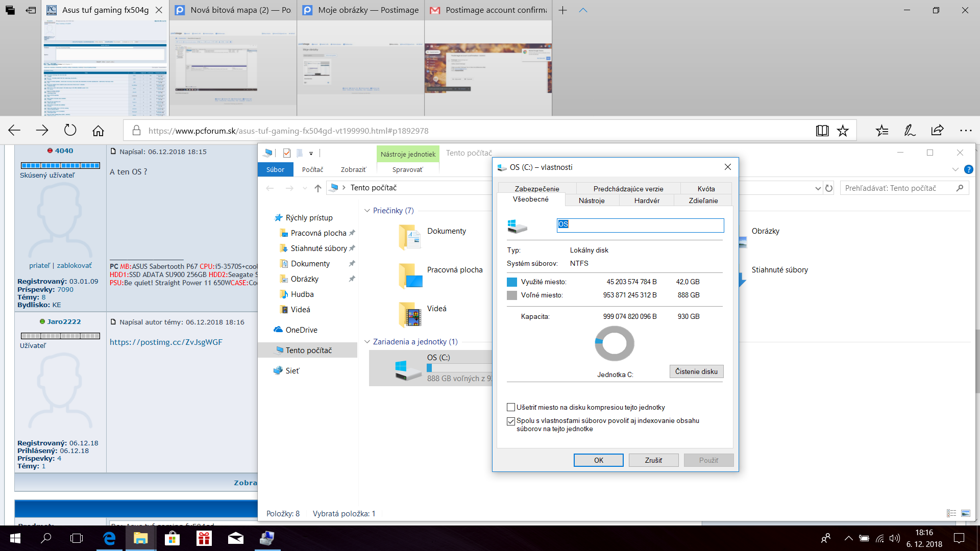Add page to favorites star icon
The image size is (980, 551).
pos(843,131)
